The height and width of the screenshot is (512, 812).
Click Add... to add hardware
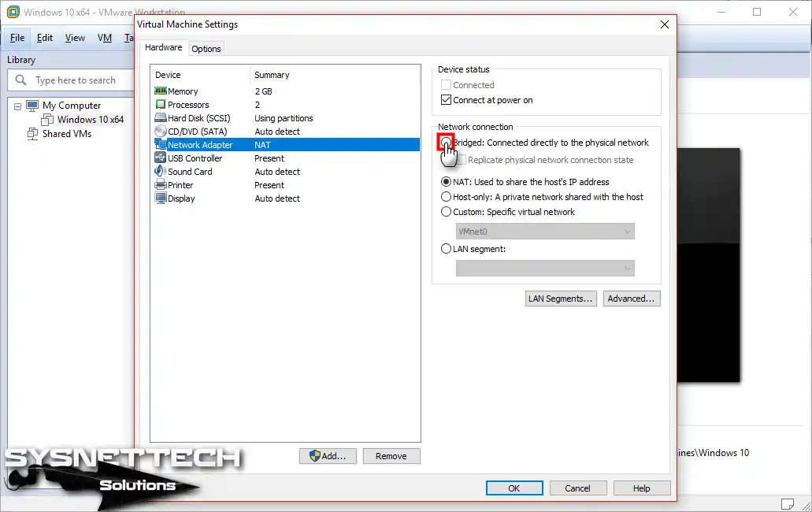(x=328, y=456)
